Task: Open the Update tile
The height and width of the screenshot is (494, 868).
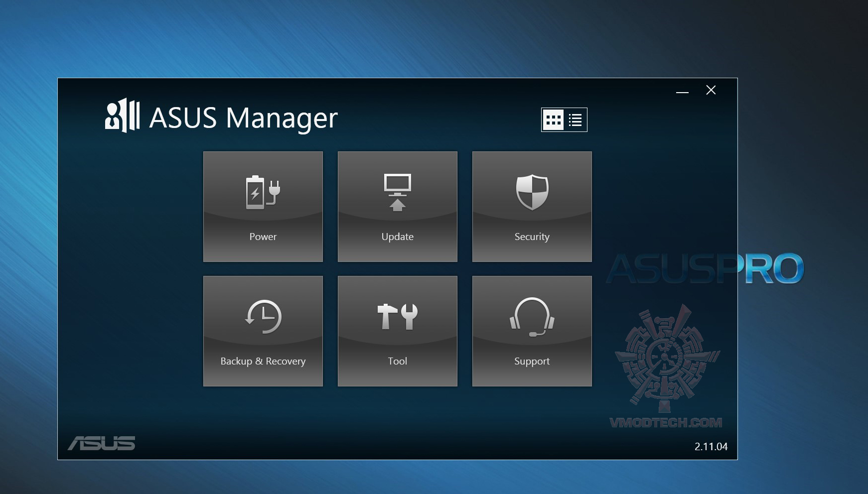Action: point(397,206)
